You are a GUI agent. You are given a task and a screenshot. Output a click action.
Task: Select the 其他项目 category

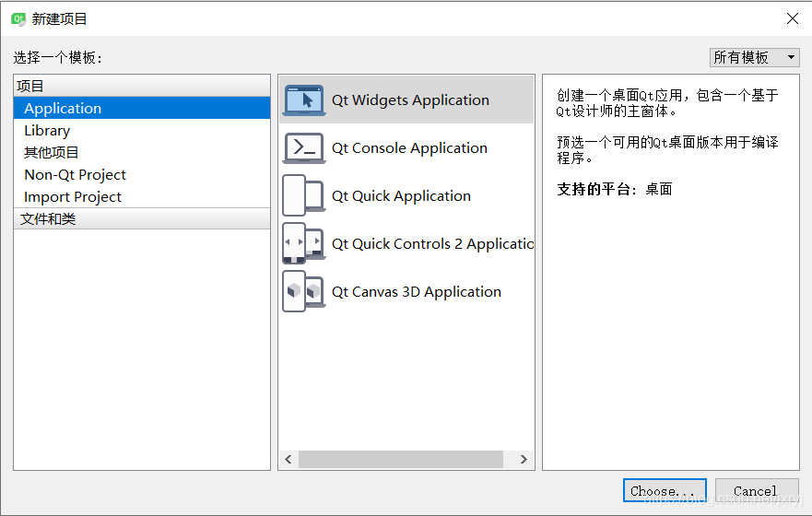pos(142,153)
